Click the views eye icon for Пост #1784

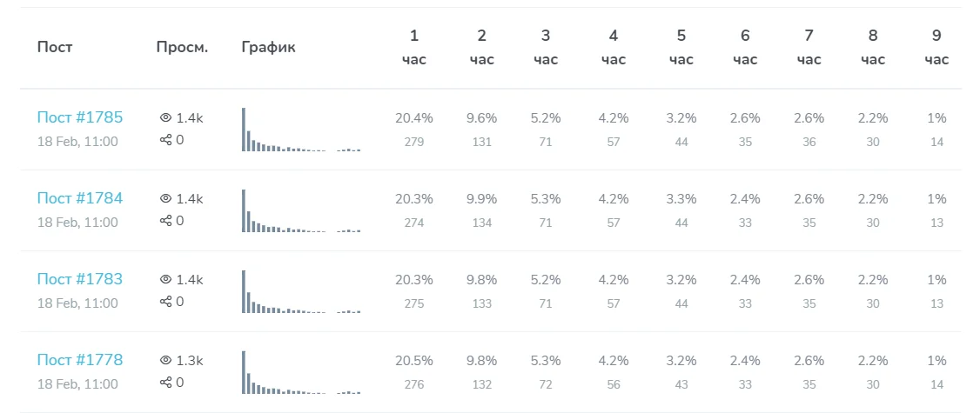(x=165, y=198)
